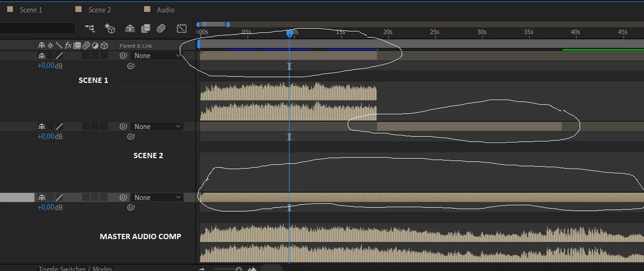The width and height of the screenshot is (644, 271).
Task: Select the top layer's duration bar
Action: 289,55
